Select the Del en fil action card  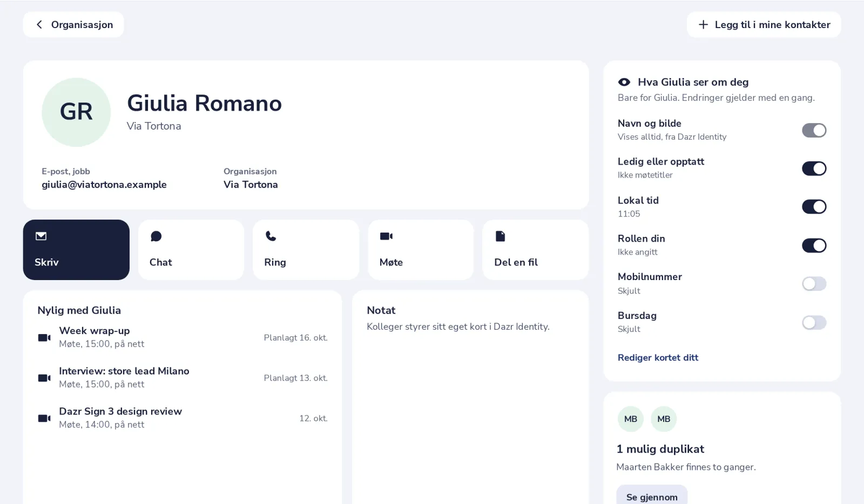(x=535, y=250)
